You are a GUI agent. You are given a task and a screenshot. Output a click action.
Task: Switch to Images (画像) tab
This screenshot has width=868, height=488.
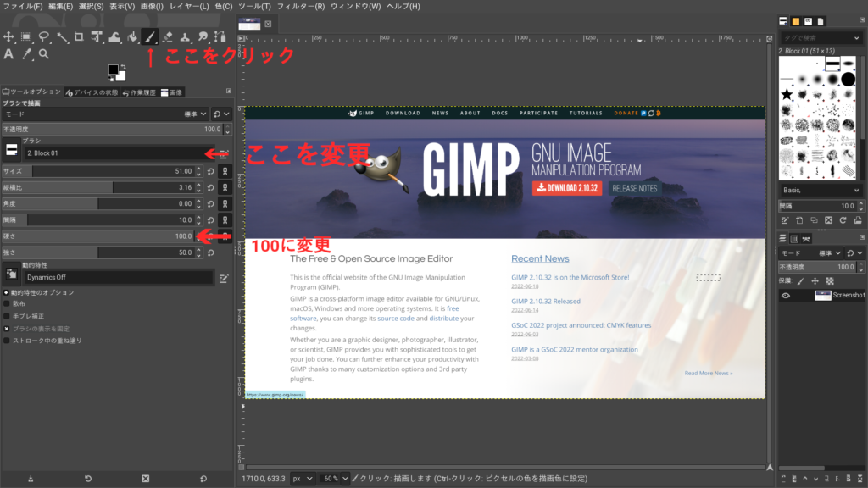coord(171,92)
